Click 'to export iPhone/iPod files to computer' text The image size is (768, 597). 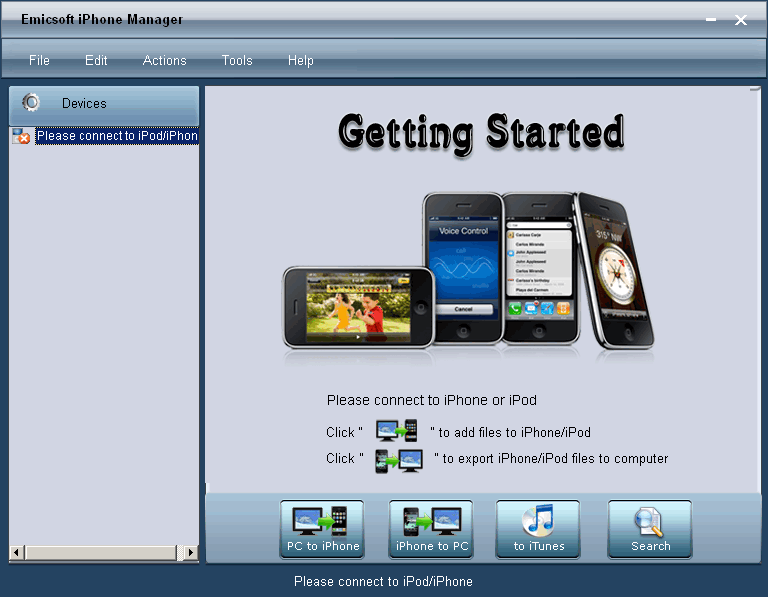click(x=555, y=458)
